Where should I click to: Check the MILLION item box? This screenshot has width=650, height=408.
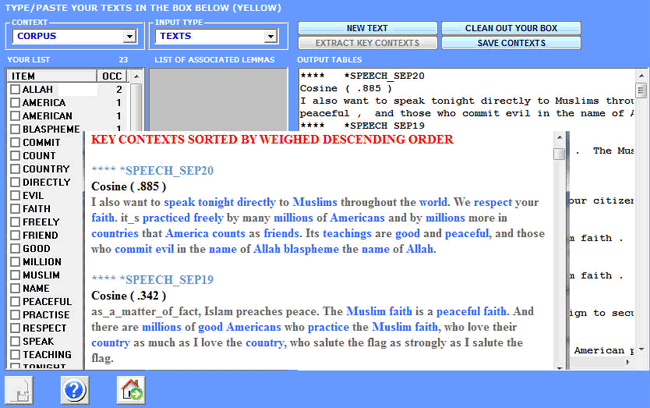[15, 262]
